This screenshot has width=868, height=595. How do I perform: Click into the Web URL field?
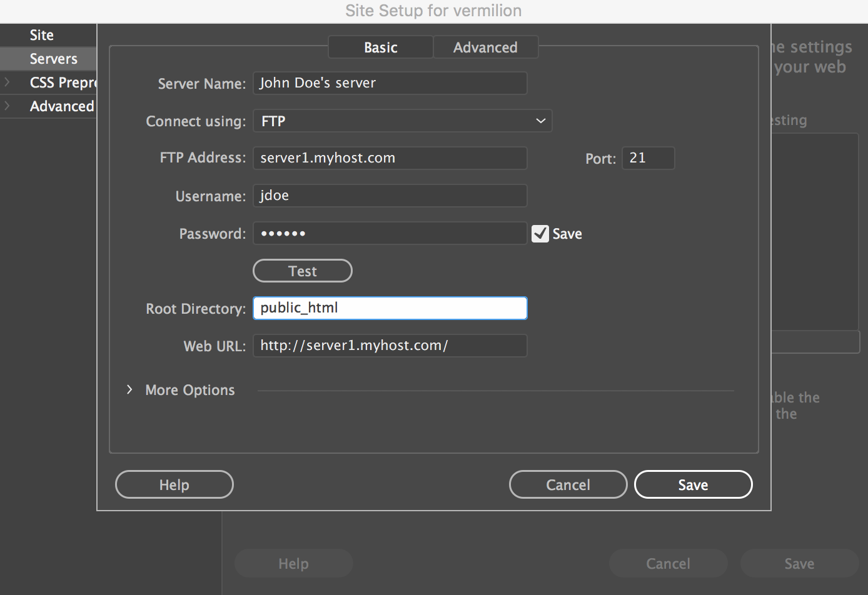tap(390, 345)
